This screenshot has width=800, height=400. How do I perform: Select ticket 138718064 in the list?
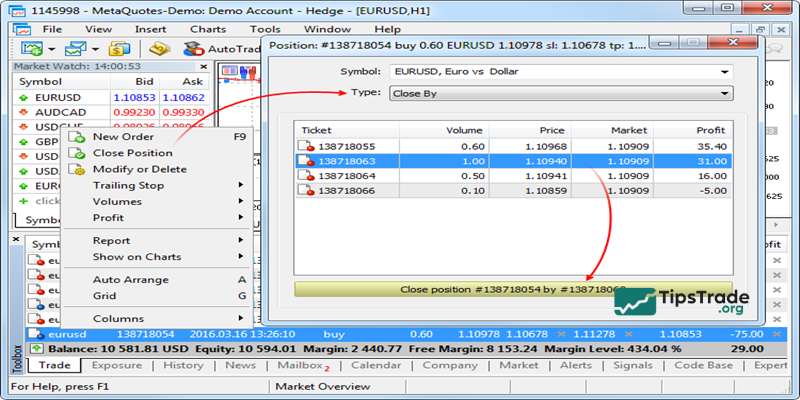point(344,175)
